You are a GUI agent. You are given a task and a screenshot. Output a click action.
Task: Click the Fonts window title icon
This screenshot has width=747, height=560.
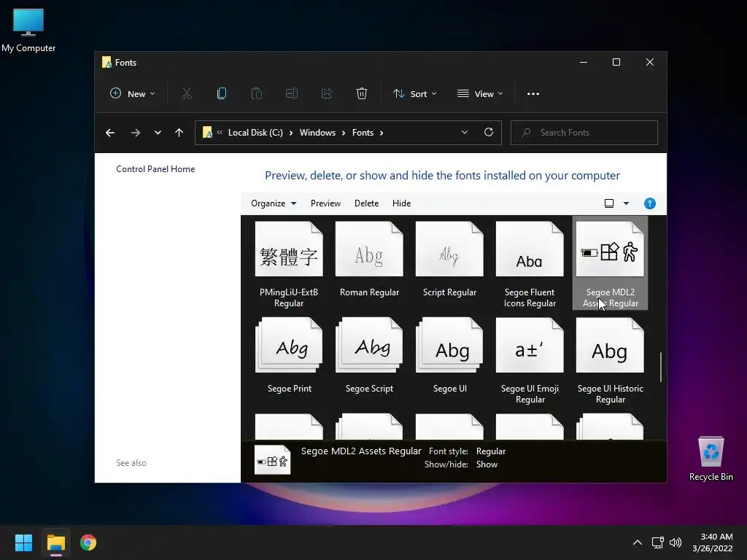tap(107, 63)
